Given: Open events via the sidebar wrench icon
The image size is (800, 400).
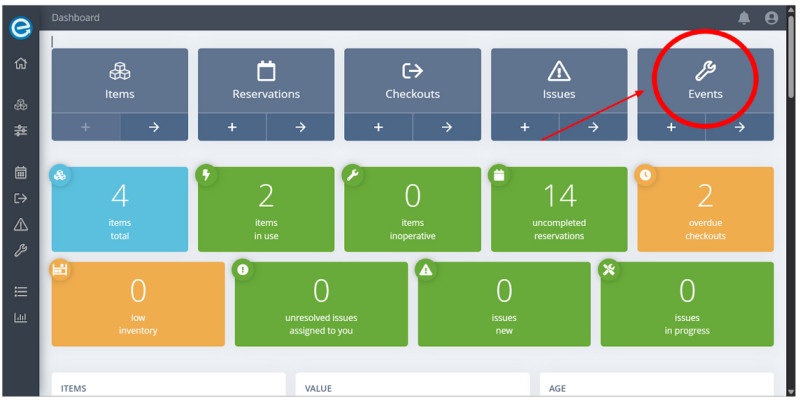Looking at the screenshot, I should coord(20,251).
